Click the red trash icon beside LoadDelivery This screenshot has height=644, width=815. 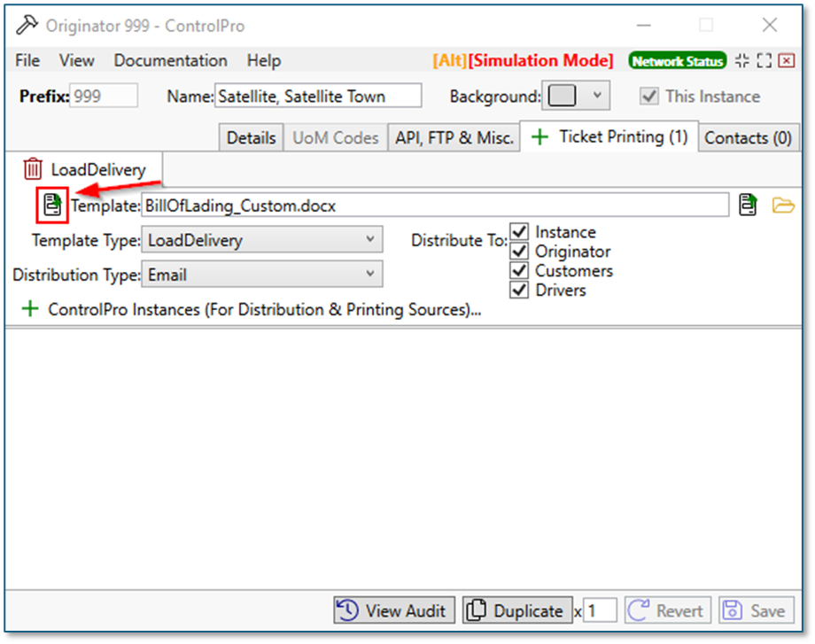click(x=32, y=169)
